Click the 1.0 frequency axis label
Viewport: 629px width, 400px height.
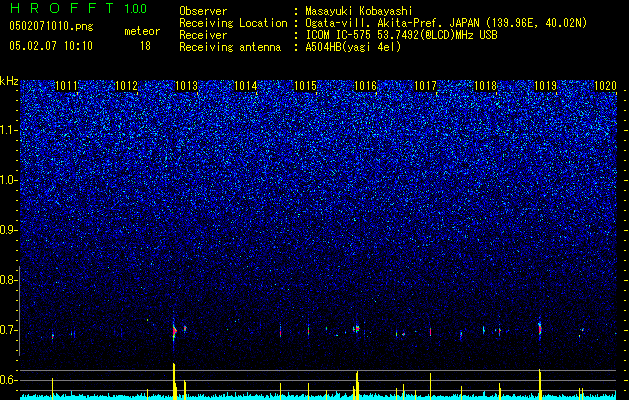pyautogui.click(x=9, y=180)
